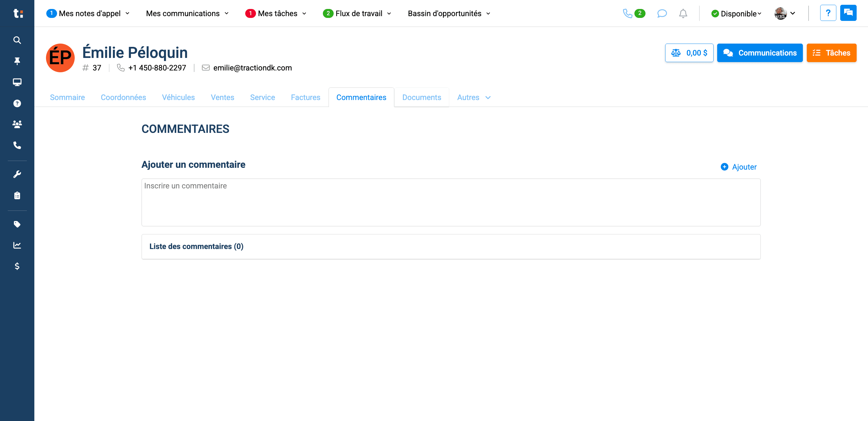Open the blue chat windows button
This screenshot has width=868, height=421.
tap(848, 13)
